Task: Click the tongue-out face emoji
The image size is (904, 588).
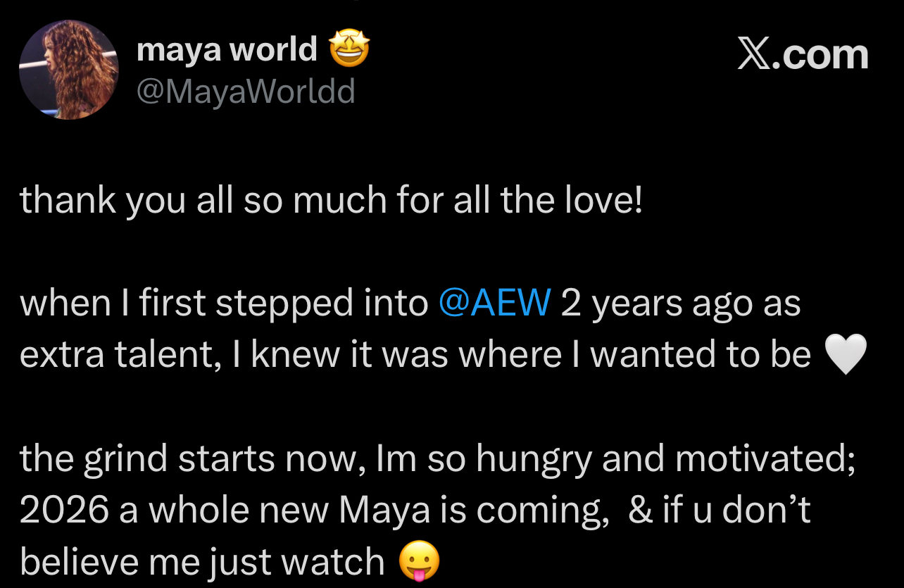Action: 419,563
